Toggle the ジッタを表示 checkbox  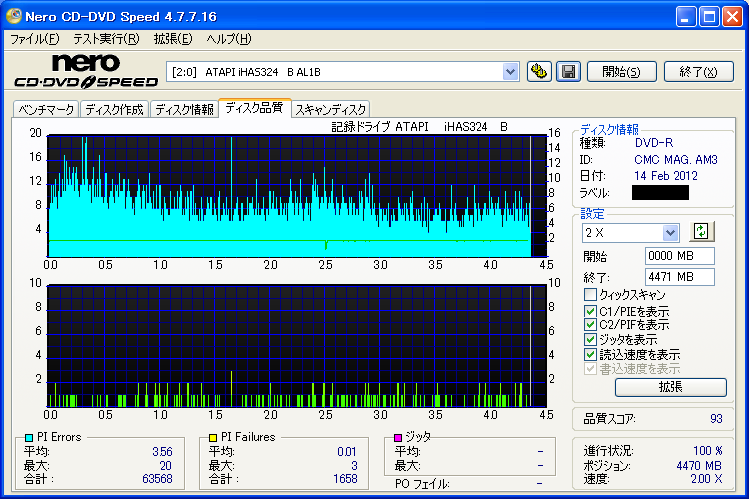(x=590, y=340)
